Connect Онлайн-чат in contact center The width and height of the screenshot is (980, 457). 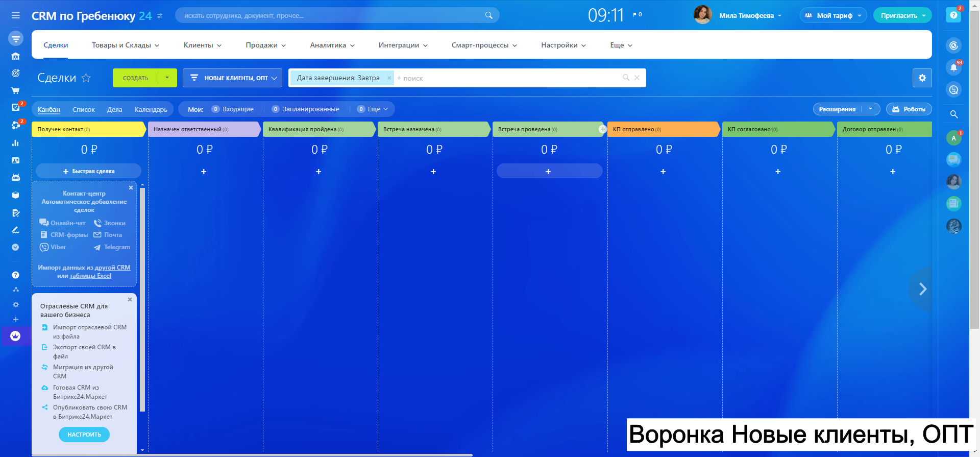point(62,223)
